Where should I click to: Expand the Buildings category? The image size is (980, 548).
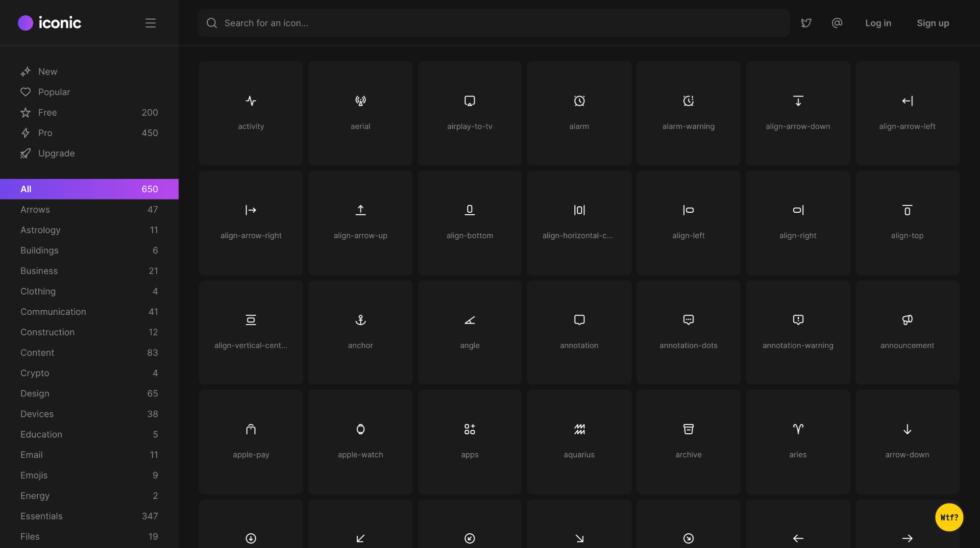pyautogui.click(x=39, y=250)
